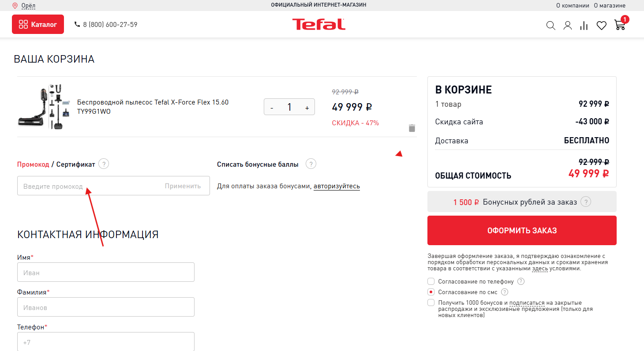Open the Каталог menu button

[38, 24]
